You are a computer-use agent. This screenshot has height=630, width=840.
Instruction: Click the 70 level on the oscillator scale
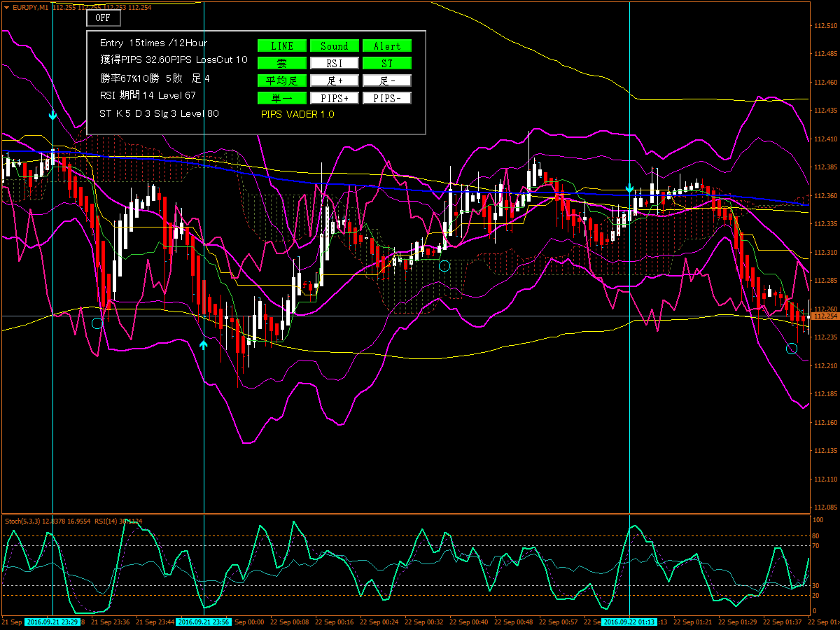coord(816,545)
